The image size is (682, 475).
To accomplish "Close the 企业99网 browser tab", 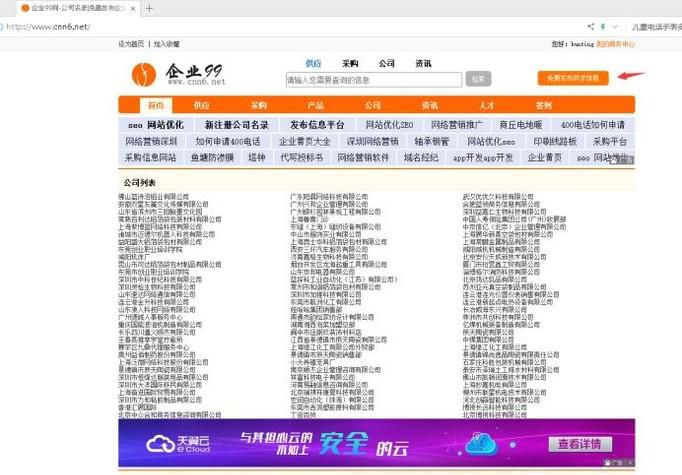I will pos(133,8).
